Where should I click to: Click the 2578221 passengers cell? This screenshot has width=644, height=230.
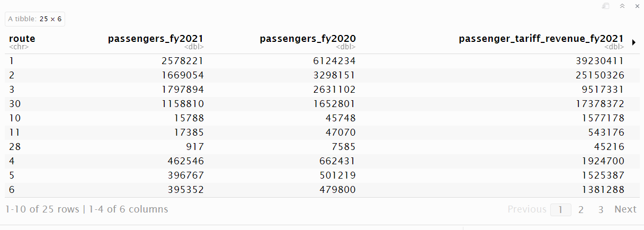tap(182, 61)
